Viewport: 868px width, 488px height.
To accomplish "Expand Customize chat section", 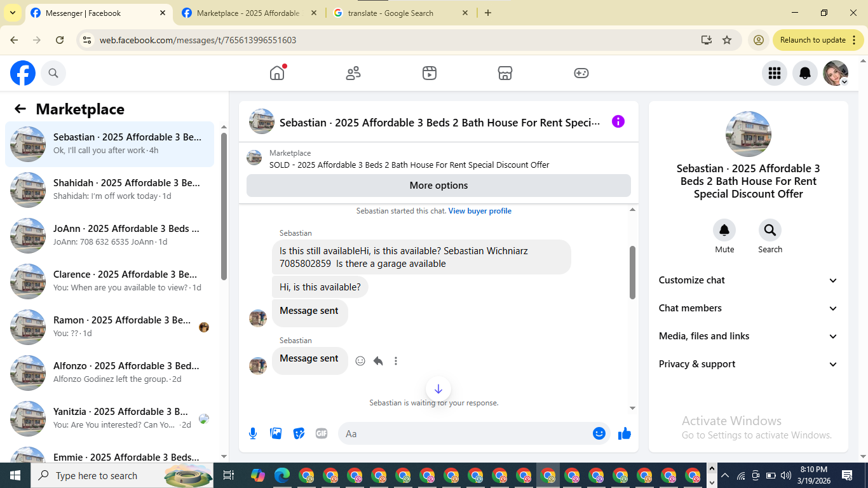I will point(749,280).
